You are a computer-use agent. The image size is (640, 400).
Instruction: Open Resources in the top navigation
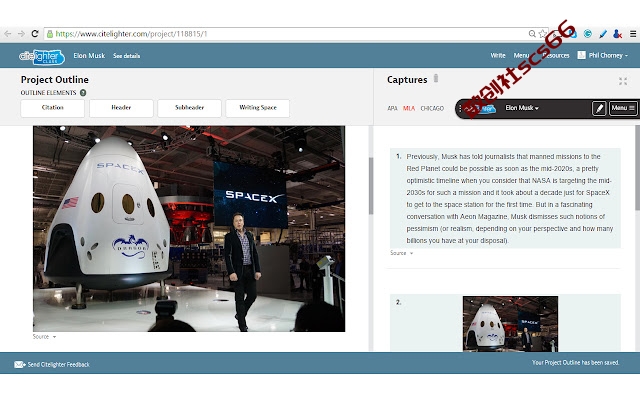coord(556,55)
